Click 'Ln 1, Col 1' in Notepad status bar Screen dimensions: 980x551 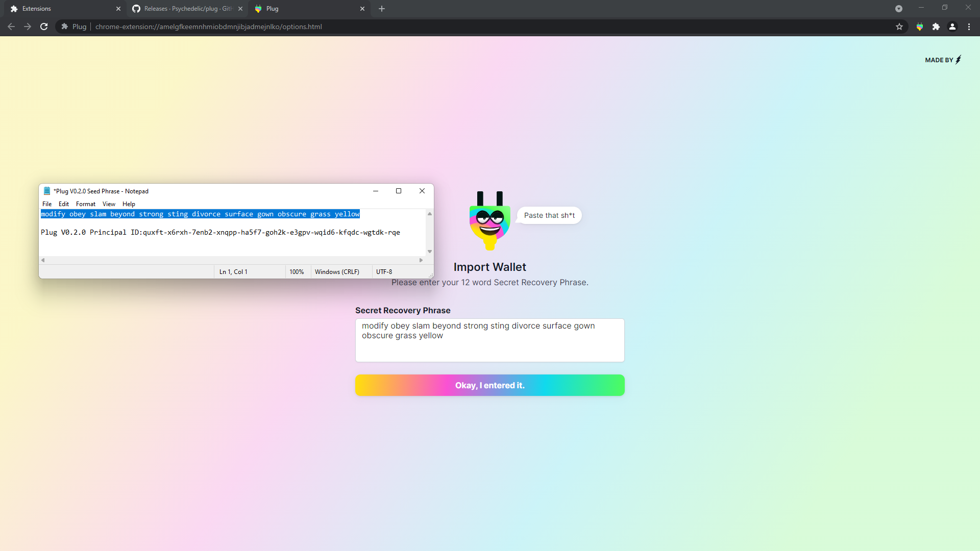(233, 272)
